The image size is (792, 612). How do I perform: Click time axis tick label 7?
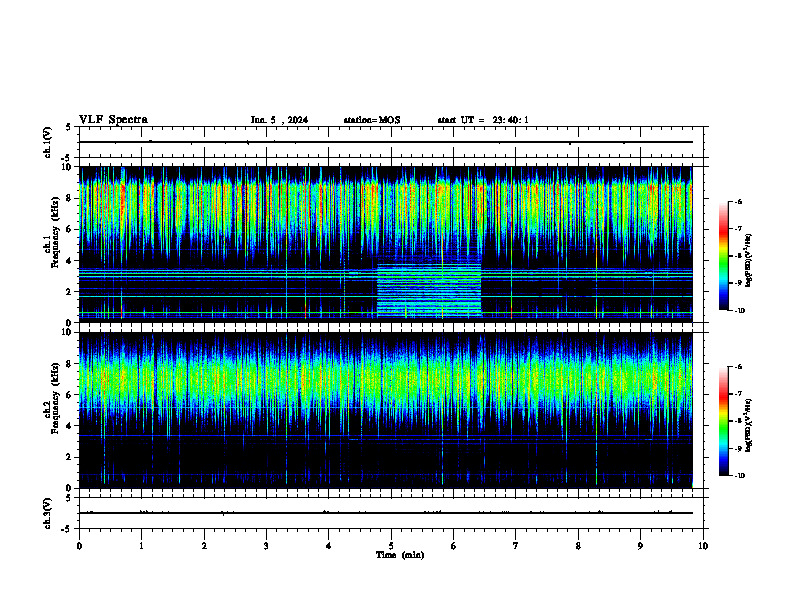click(516, 546)
